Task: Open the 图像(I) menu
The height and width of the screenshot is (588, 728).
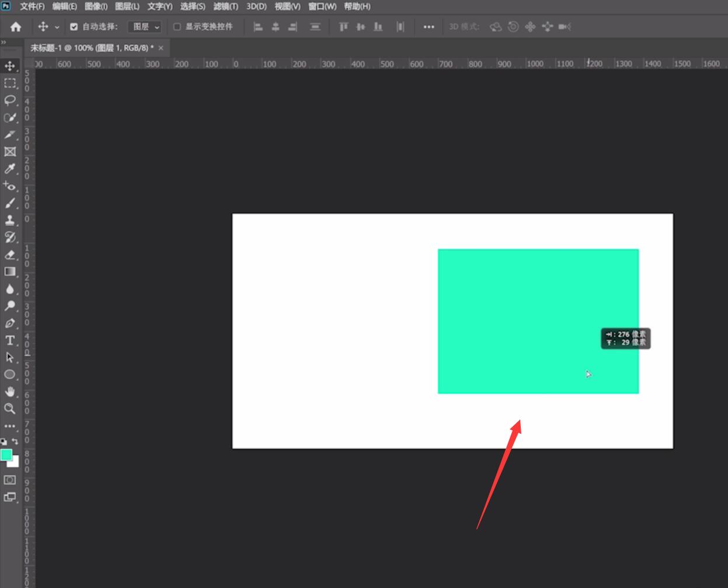Action: (96, 6)
